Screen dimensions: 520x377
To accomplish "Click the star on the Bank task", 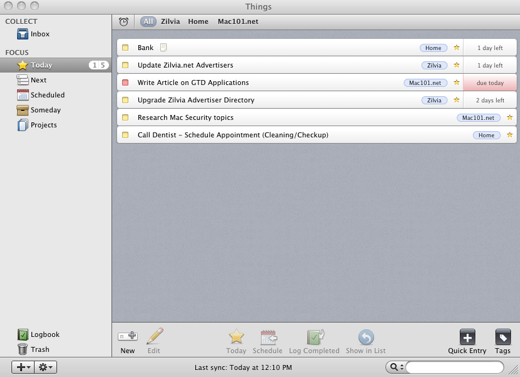I will 457,48.
